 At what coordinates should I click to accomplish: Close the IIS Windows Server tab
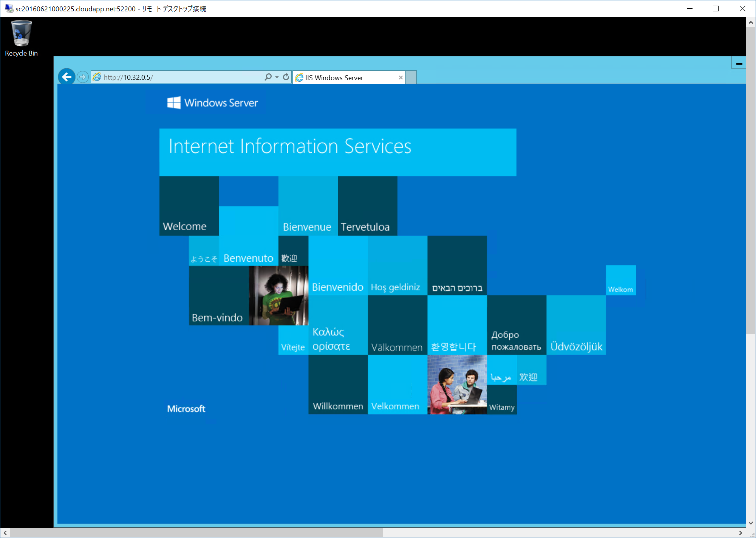tap(400, 78)
